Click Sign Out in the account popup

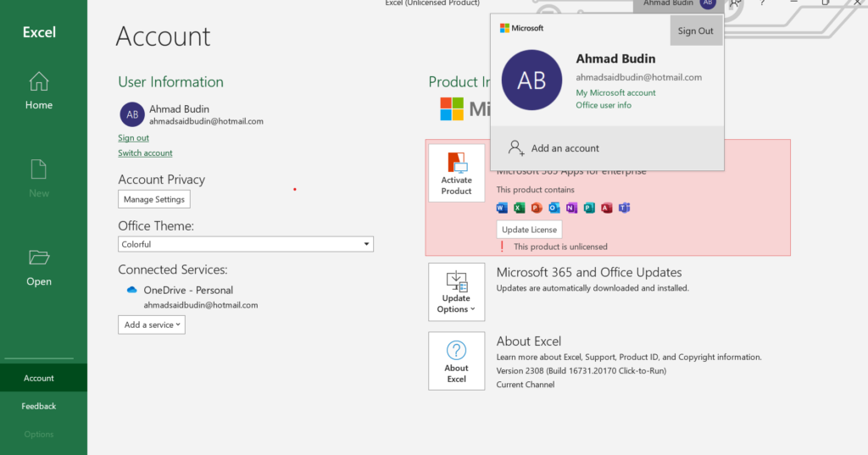(x=695, y=31)
